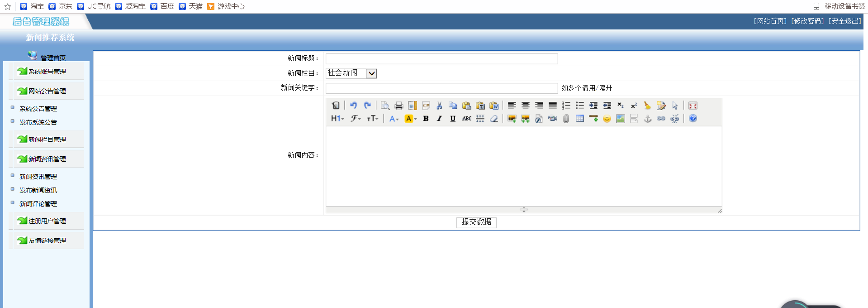868x308 pixels.
Task: Clear HTML with broom icon
Action: [x=648, y=106]
